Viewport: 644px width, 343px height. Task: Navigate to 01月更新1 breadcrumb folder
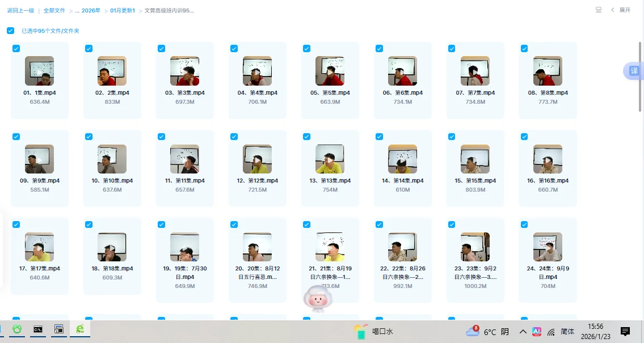(x=123, y=11)
